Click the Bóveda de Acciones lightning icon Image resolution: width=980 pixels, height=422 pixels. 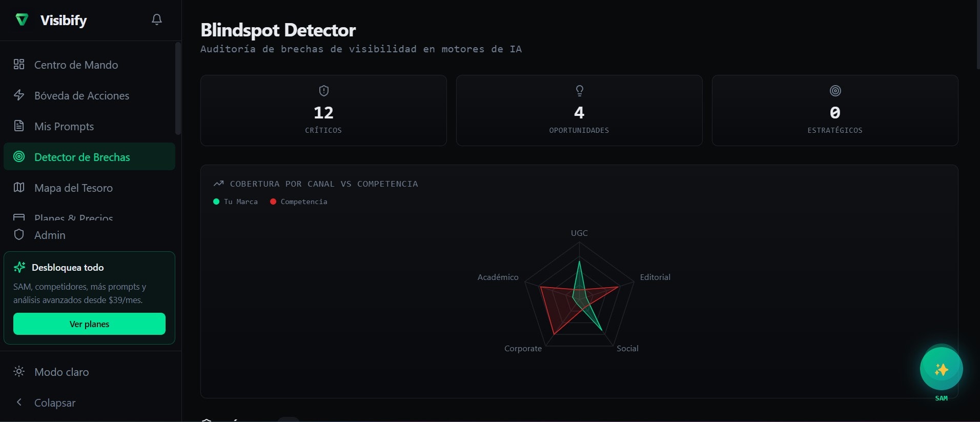point(19,95)
